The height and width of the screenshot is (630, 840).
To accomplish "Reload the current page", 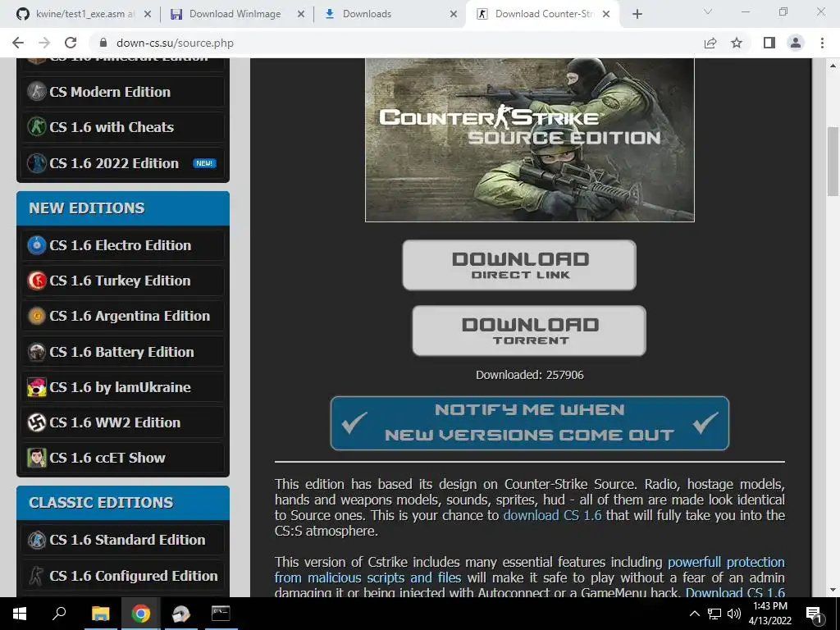I will pos(71,43).
